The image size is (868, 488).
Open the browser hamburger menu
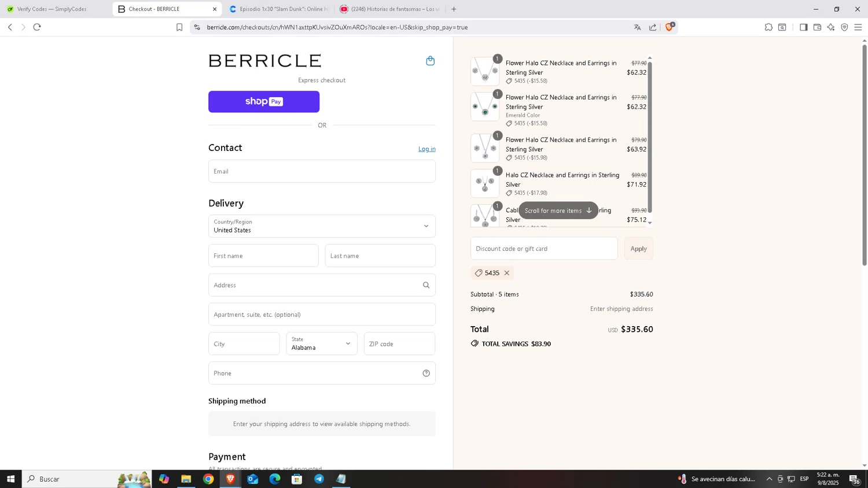pyautogui.click(x=858, y=27)
